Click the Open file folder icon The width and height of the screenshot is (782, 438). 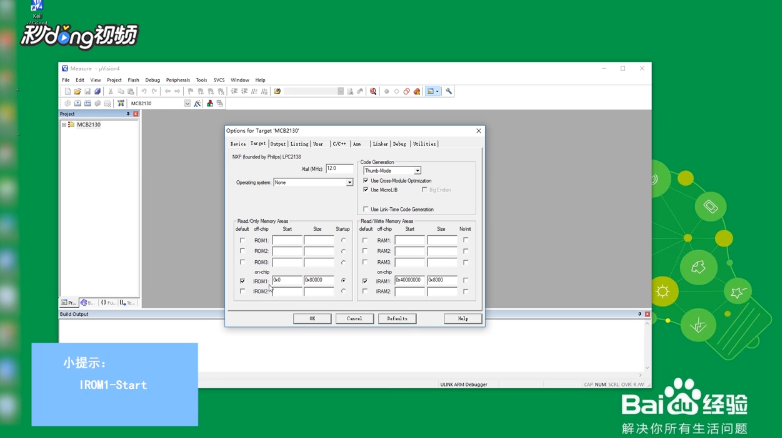[77, 91]
